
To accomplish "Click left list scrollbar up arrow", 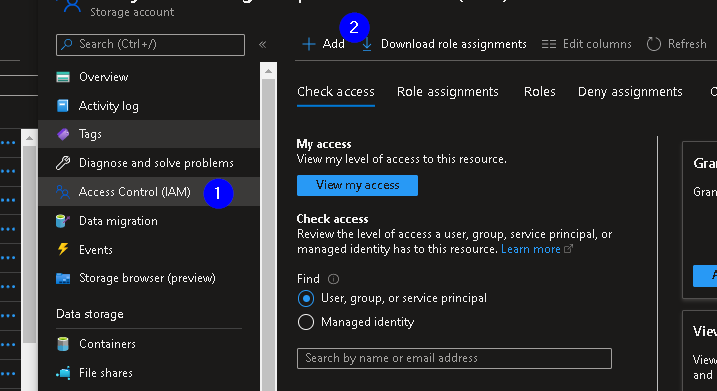I will tap(29, 138).
